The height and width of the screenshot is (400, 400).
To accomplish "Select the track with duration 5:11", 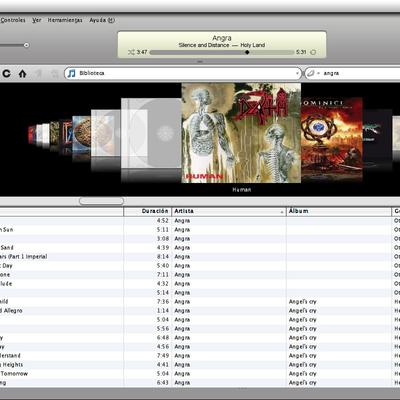I will coord(200,230).
